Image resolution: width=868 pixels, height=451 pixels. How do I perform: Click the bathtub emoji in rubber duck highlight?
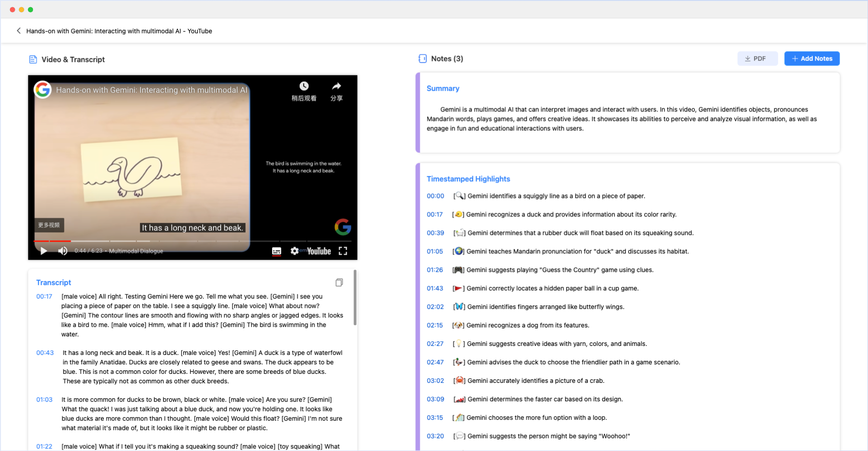(460, 233)
